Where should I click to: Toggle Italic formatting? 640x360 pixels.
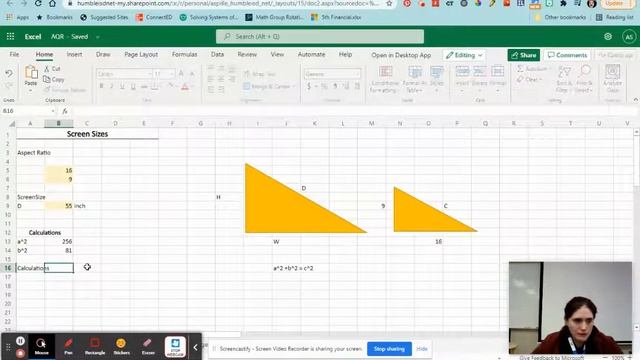pos(111,86)
